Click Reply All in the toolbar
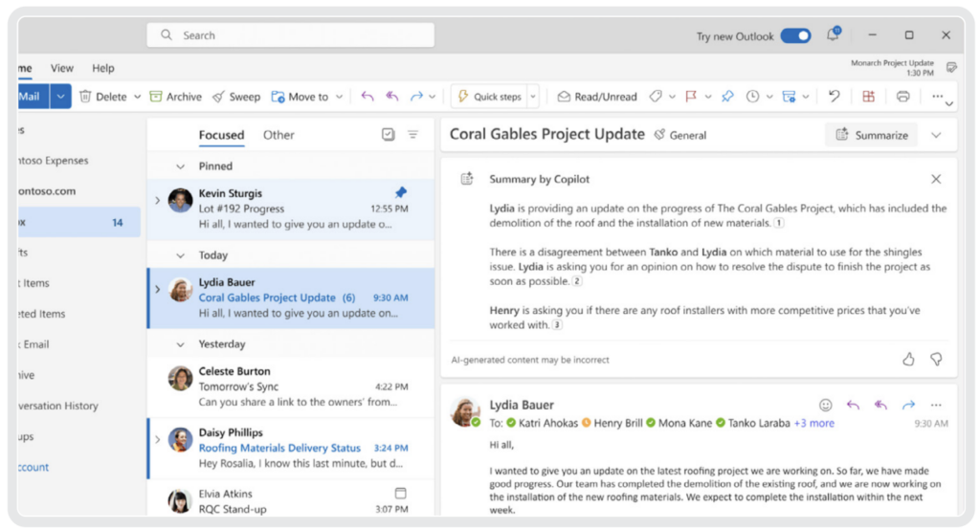Image resolution: width=980 pixels, height=530 pixels. 391,97
